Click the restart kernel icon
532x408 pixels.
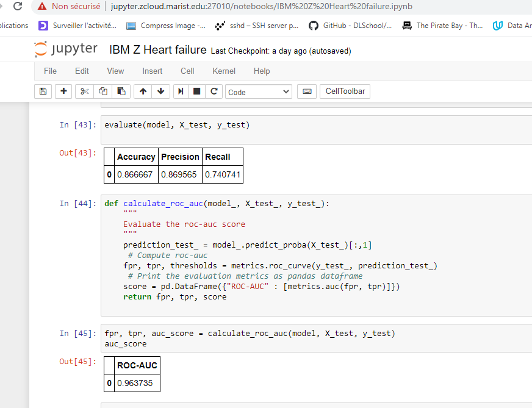[214, 91]
